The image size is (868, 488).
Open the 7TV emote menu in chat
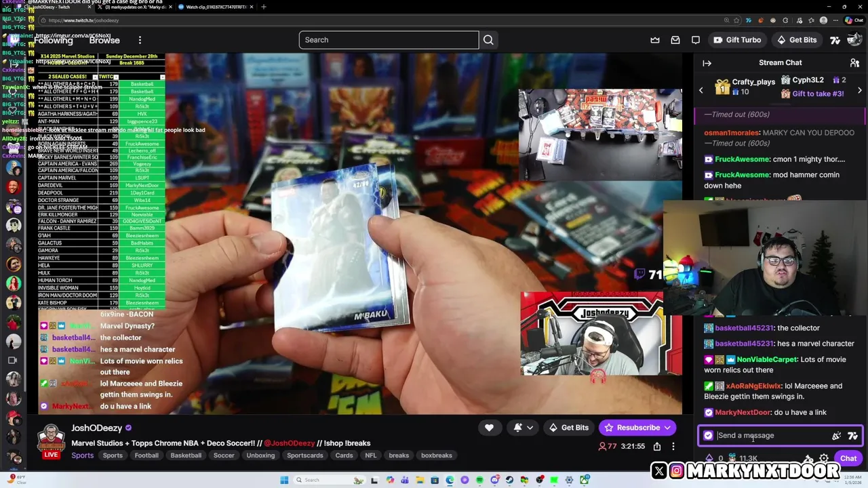852,436
